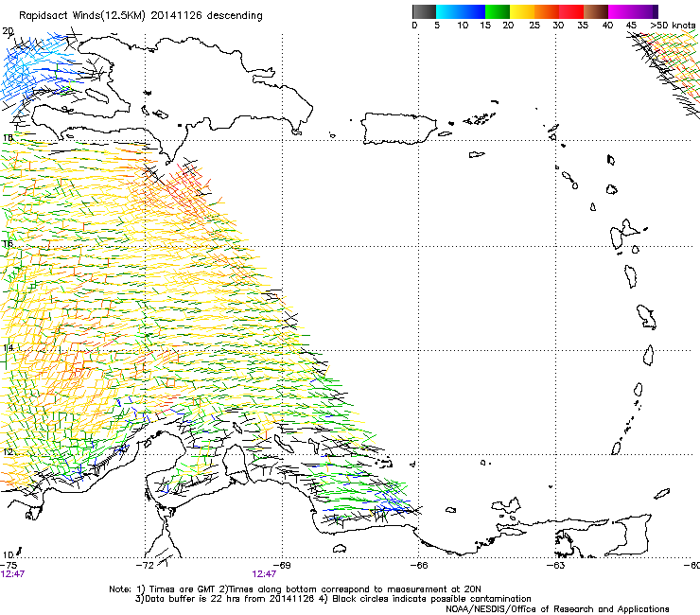
Task: Click the -69 longitude axis label
Action: click(x=282, y=565)
